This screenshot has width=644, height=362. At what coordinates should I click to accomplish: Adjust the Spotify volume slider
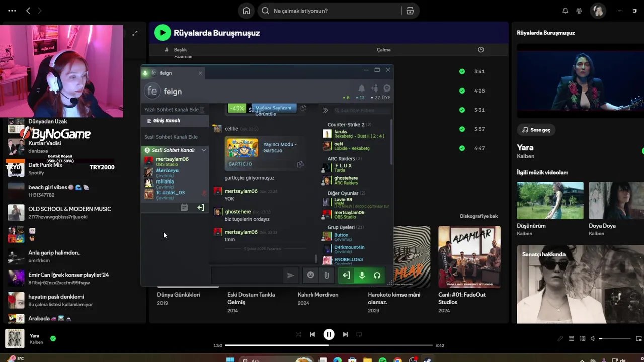615,339
